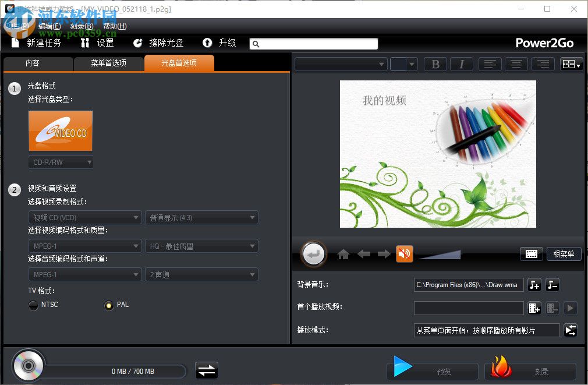The height and width of the screenshot is (385, 588).
Task: Click the 刻录 burn button
Action: pos(530,371)
